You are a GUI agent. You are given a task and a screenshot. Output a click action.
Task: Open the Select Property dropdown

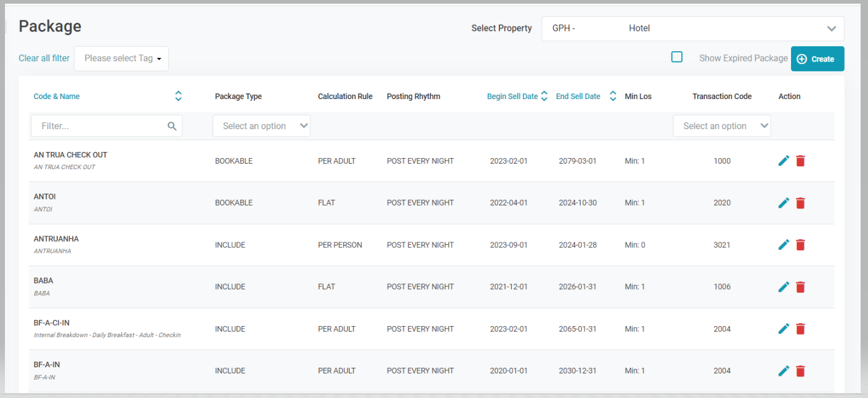click(693, 28)
